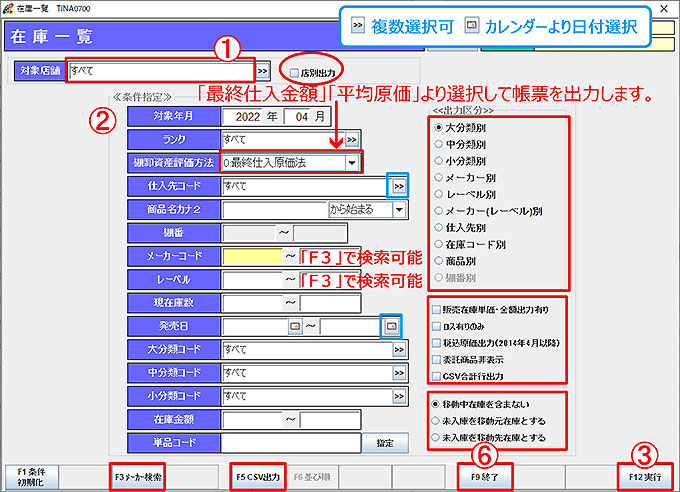Click the 現在庫数 minimum field
The width and height of the screenshot is (680, 492).
click(x=252, y=303)
